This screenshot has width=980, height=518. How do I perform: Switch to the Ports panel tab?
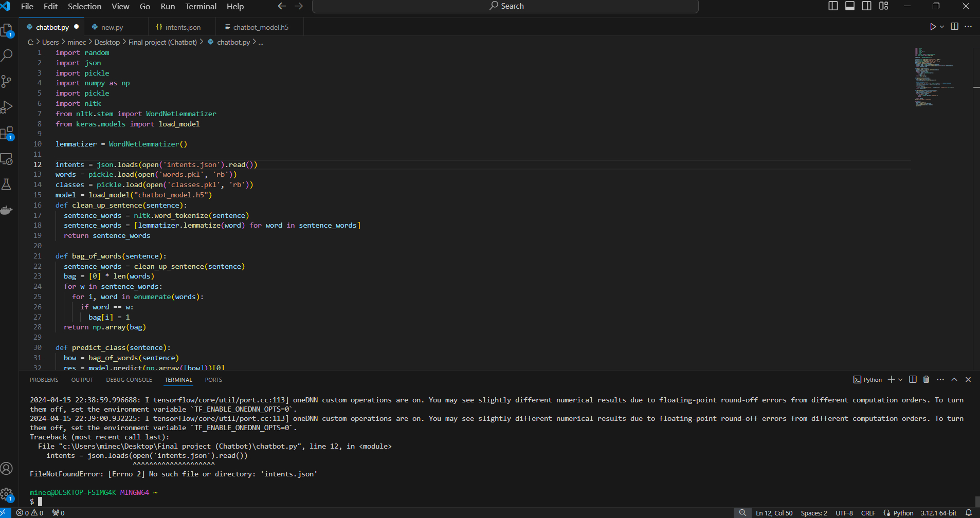(213, 380)
